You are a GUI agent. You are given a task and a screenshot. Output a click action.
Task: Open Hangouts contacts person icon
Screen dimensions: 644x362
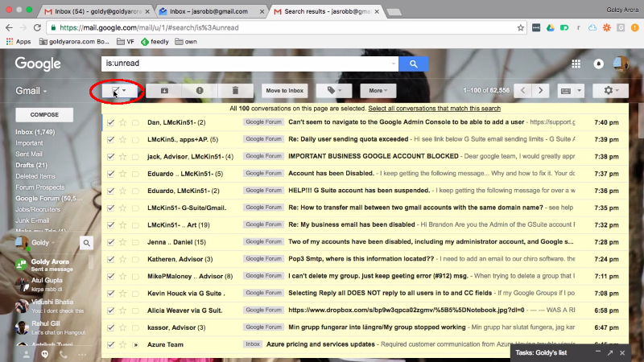click(26, 354)
